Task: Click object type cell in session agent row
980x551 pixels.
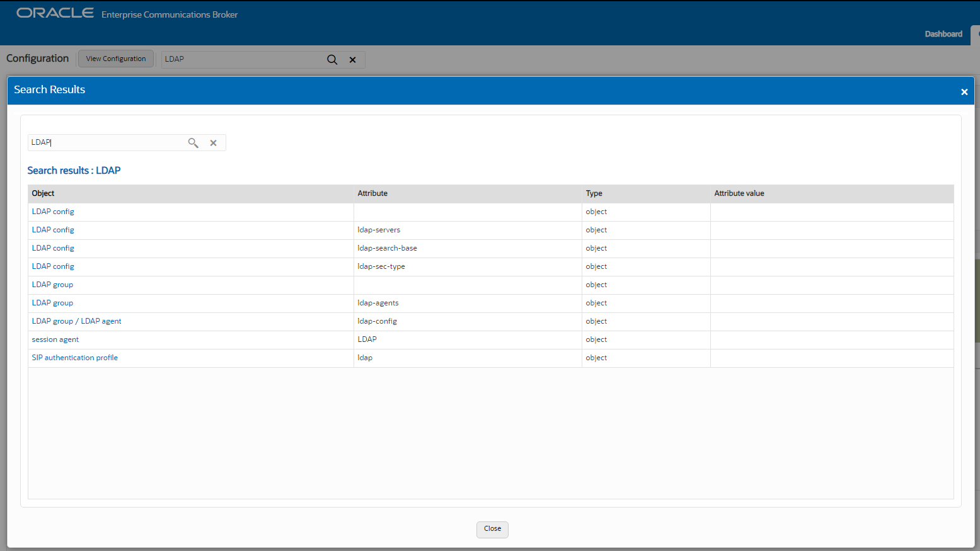Action: [x=646, y=339]
